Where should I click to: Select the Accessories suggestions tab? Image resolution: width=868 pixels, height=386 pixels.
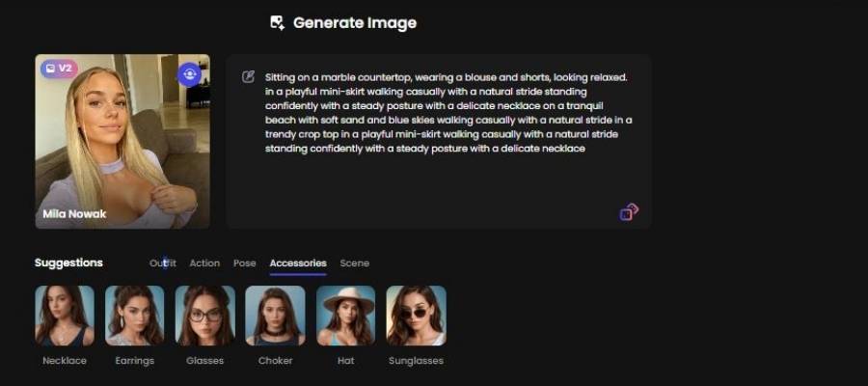click(298, 263)
